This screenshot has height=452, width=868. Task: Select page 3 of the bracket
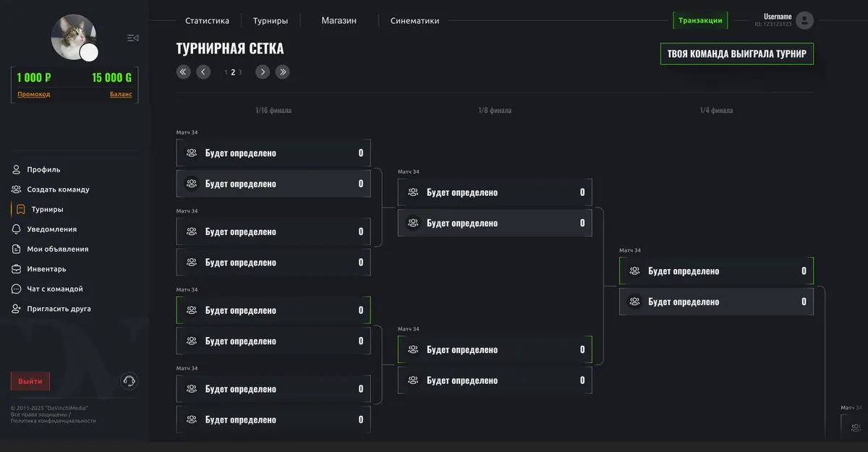[x=240, y=72]
